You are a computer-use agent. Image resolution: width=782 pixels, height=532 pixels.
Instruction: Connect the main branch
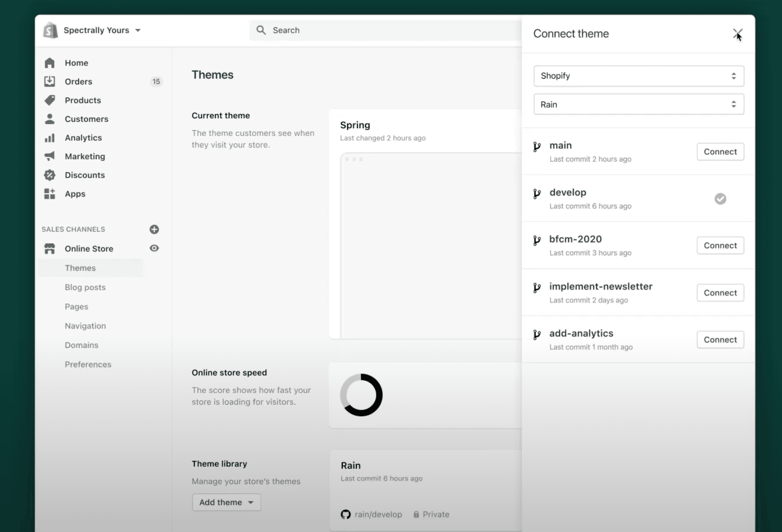(x=720, y=151)
